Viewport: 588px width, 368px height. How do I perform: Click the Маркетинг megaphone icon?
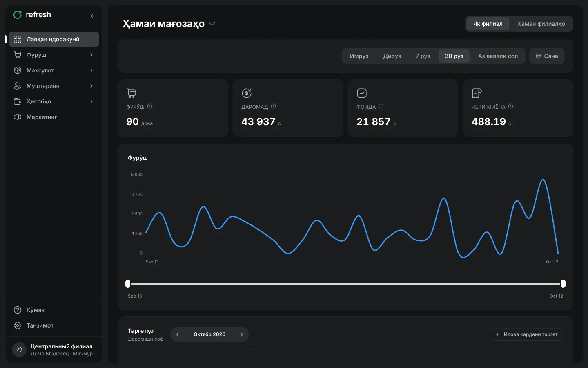pyautogui.click(x=18, y=117)
